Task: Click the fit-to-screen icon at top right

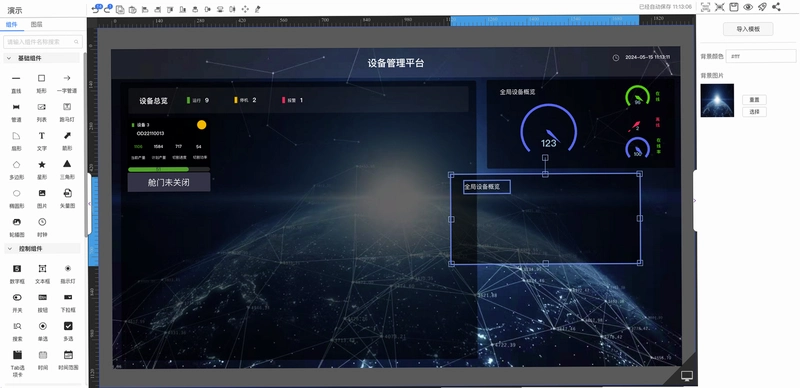Action: pyautogui.click(x=706, y=7)
